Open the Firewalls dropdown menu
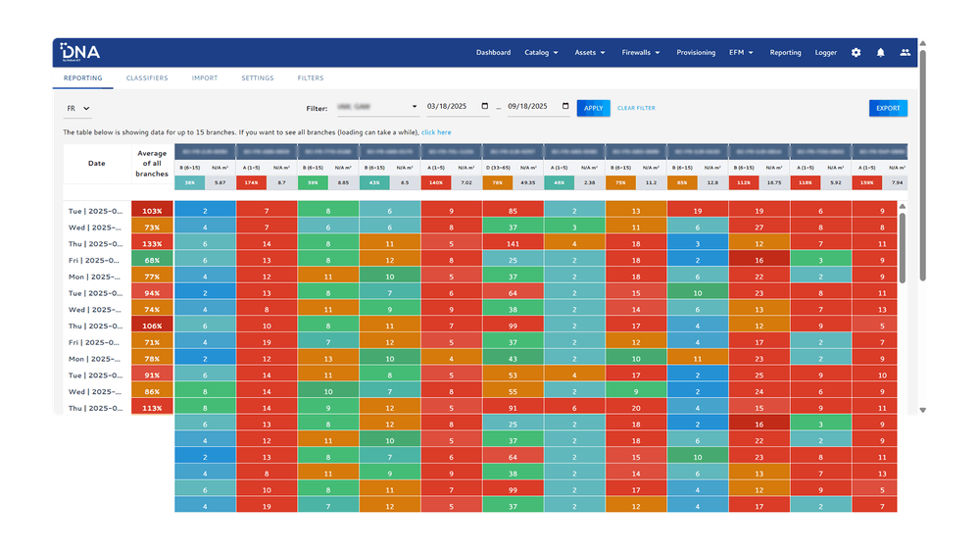This screenshot has height=552, width=980. point(641,53)
